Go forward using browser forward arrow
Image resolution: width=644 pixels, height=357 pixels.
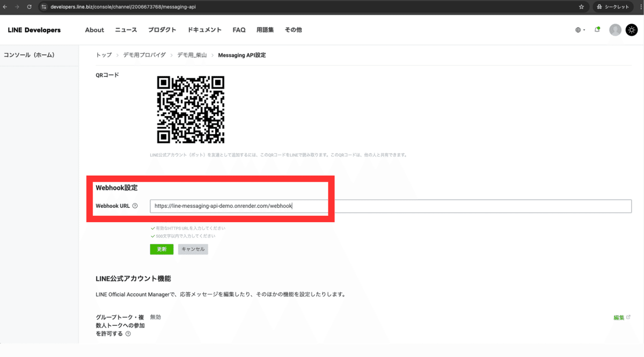click(17, 7)
